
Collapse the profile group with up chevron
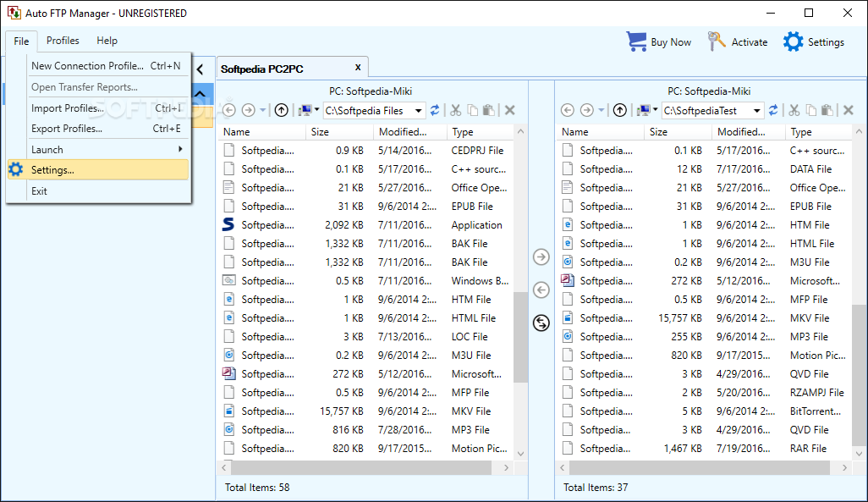point(201,94)
